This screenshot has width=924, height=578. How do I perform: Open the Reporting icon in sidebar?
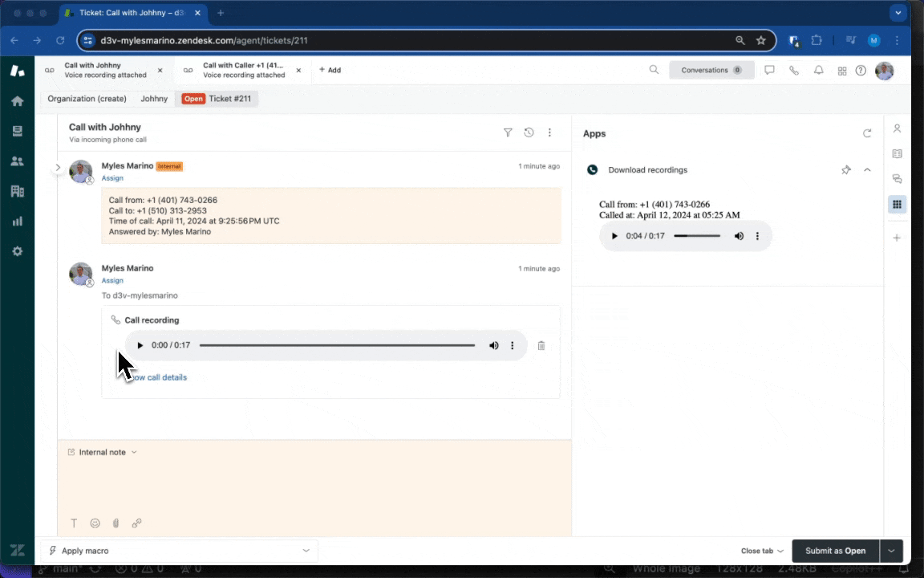[17, 221]
